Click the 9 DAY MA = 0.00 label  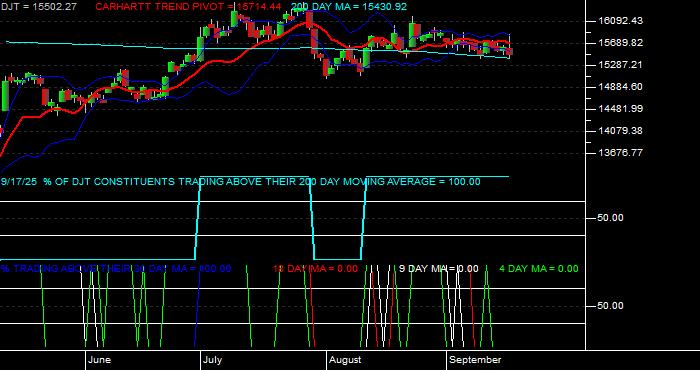point(438,268)
